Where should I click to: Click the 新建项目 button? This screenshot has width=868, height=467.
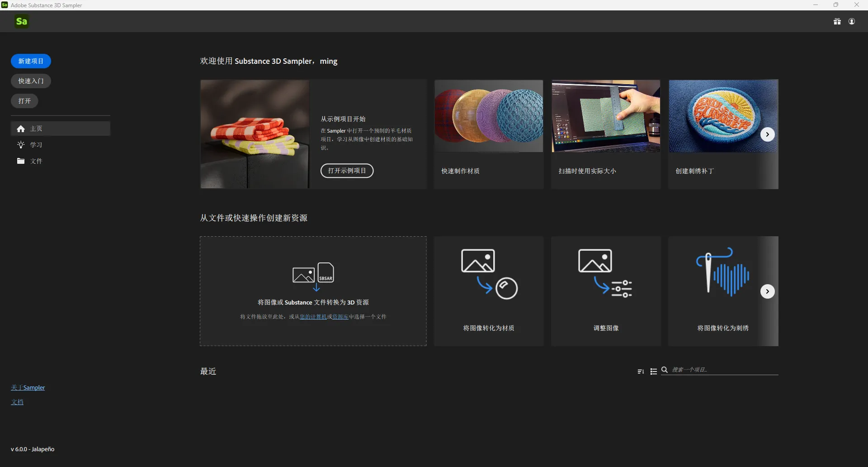coord(31,61)
